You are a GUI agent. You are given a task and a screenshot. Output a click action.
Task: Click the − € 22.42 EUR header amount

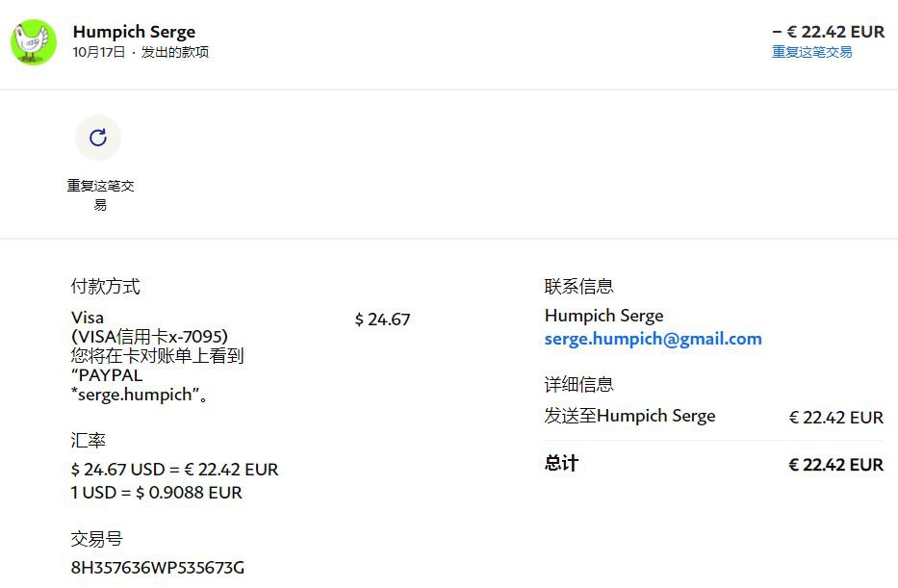(828, 32)
